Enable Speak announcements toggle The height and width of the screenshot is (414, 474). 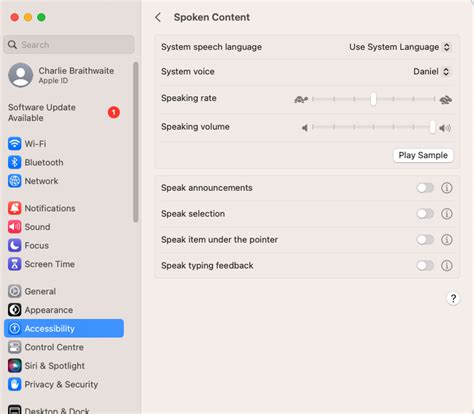[x=425, y=188]
